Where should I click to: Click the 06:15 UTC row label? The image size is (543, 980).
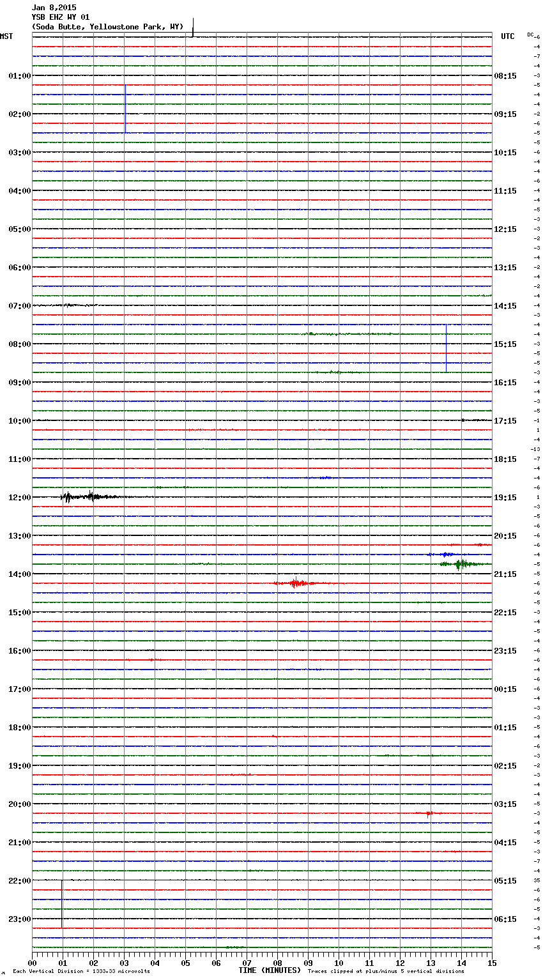[x=505, y=919]
